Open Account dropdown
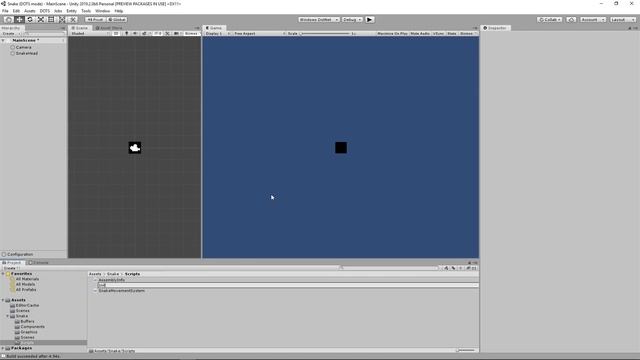The width and height of the screenshot is (640, 360). tap(593, 20)
